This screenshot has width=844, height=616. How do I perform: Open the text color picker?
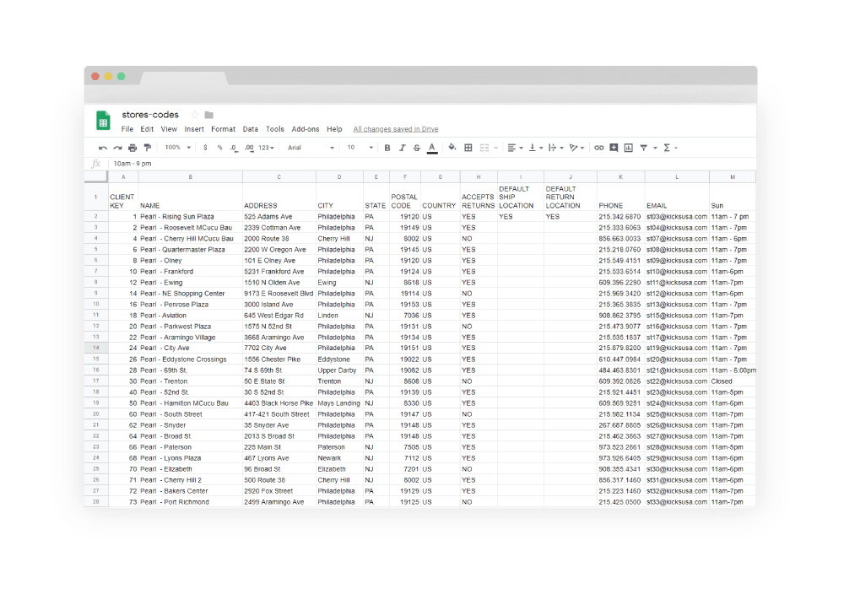point(431,148)
